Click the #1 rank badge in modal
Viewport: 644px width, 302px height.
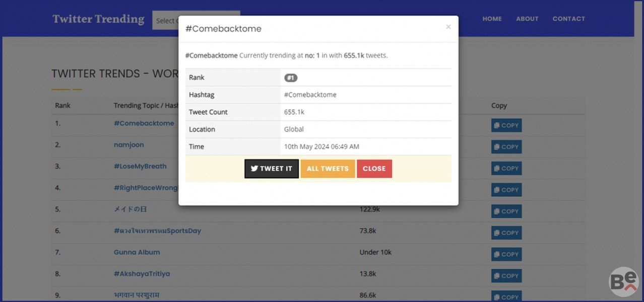[291, 78]
